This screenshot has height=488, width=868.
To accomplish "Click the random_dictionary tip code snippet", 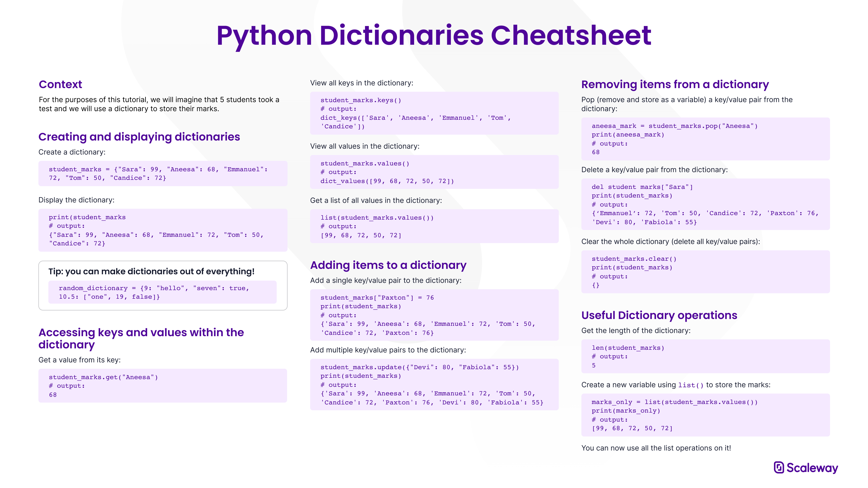I will point(163,292).
